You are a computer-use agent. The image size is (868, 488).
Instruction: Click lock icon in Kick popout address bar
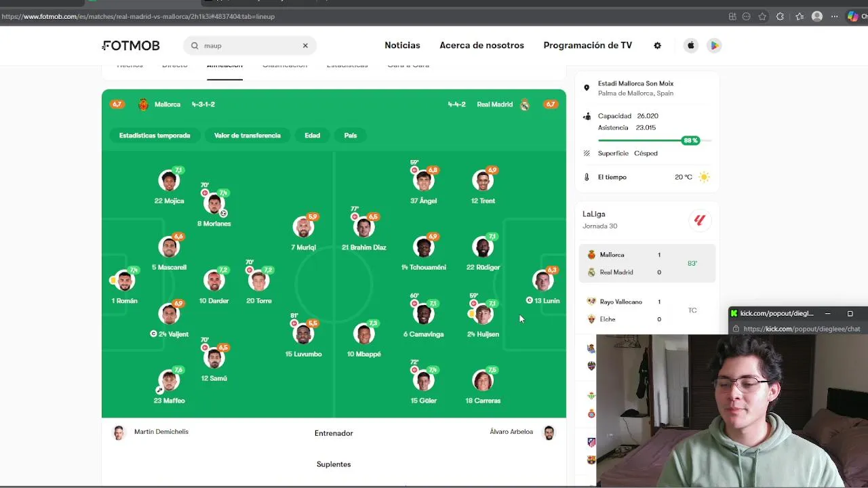tap(736, 329)
